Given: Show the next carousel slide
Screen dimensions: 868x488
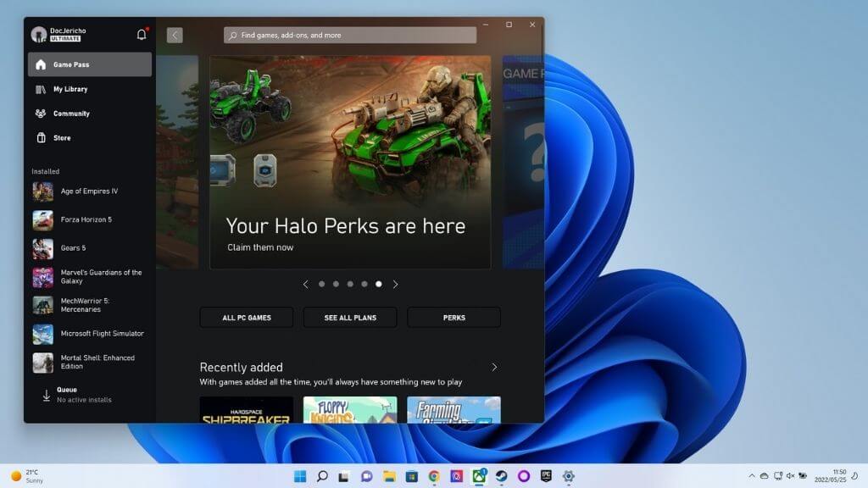Looking at the screenshot, I should 395,285.
